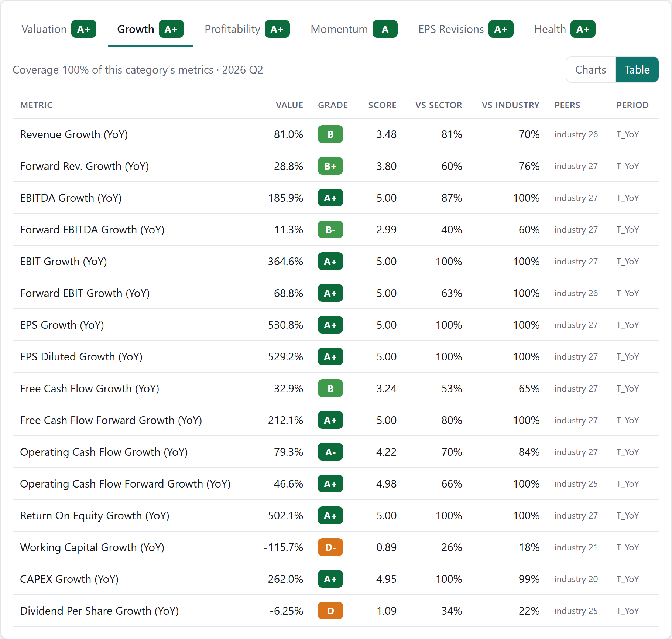
Task: Switch view to Charts
Action: tap(591, 70)
